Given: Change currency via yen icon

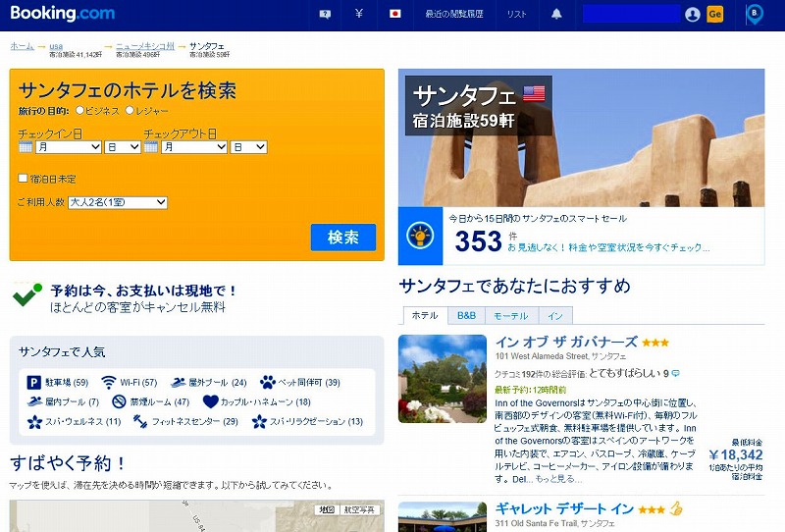Looking at the screenshot, I should point(359,14).
